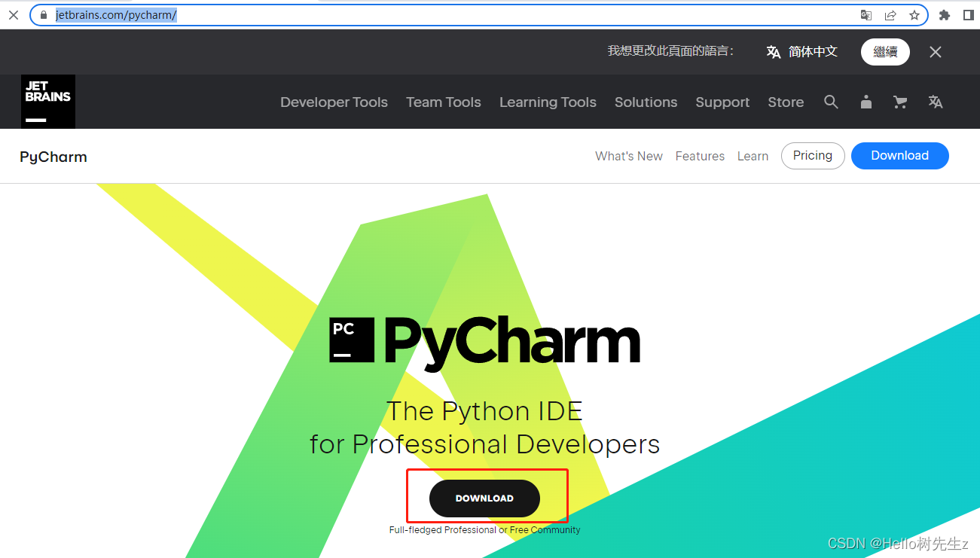Toggle the browser side panel icon
980x558 pixels.
click(x=969, y=15)
